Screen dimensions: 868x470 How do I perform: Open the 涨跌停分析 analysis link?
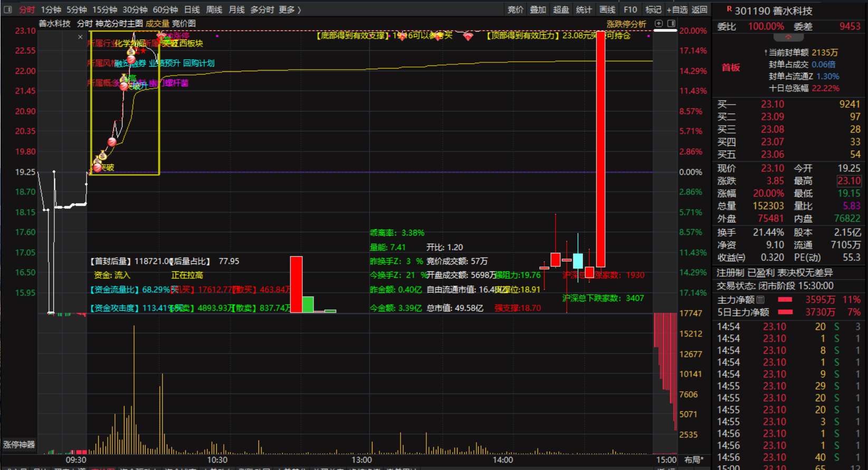pyautogui.click(x=626, y=24)
